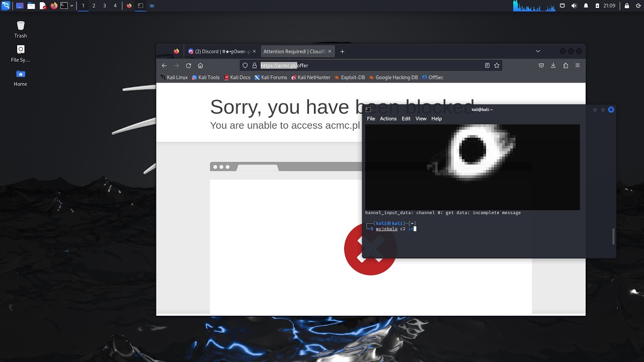Open the volume control icon

click(x=574, y=6)
